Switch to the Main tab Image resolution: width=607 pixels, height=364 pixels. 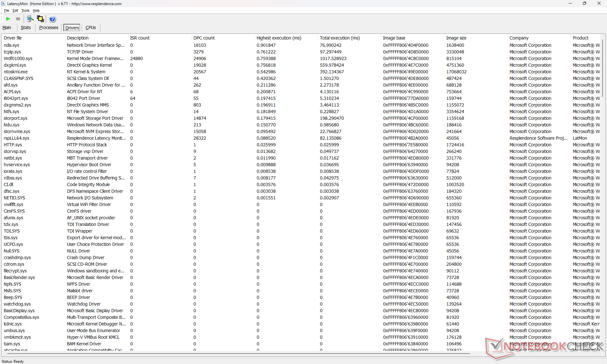pyautogui.click(x=7, y=27)
